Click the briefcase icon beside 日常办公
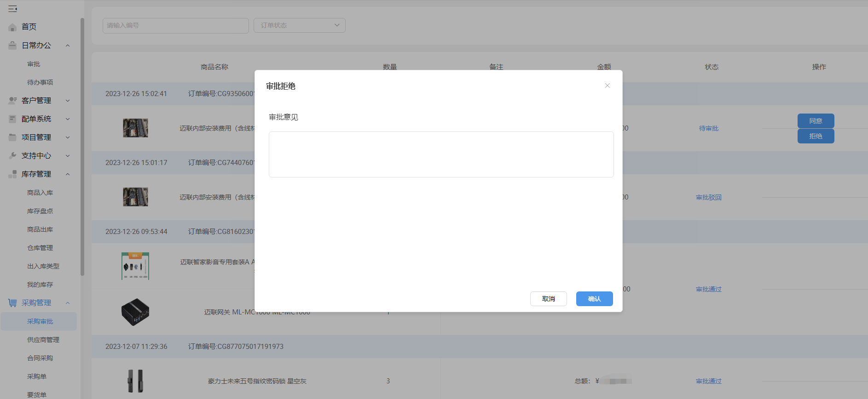868x399 pixels. [x=12, y=46]
